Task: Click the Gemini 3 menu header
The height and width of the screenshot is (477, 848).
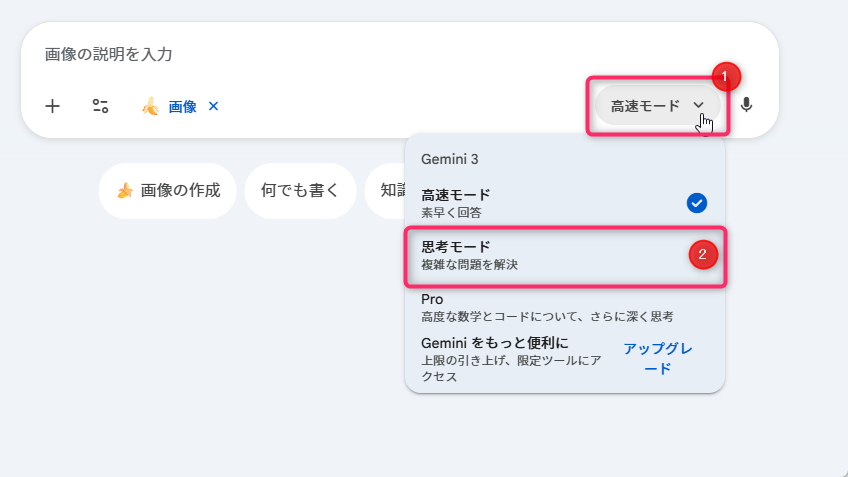Action: [452, 159]
